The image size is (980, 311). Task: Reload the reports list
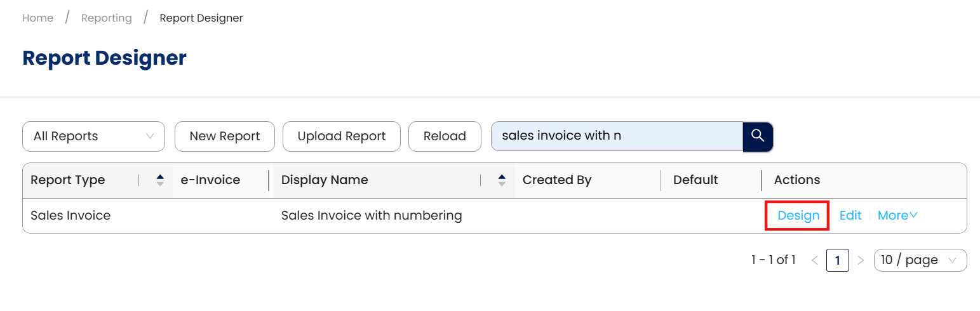445,136
